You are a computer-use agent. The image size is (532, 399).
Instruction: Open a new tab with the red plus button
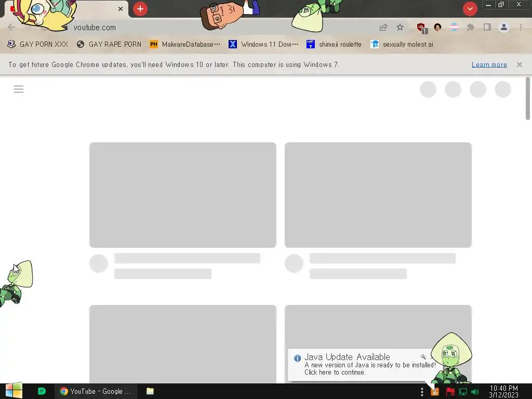tap(140, 9)
